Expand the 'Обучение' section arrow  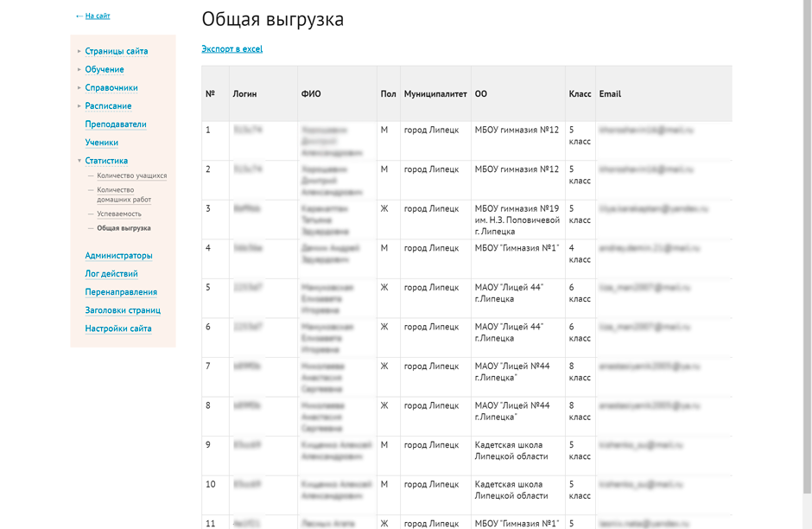[79, 69]
